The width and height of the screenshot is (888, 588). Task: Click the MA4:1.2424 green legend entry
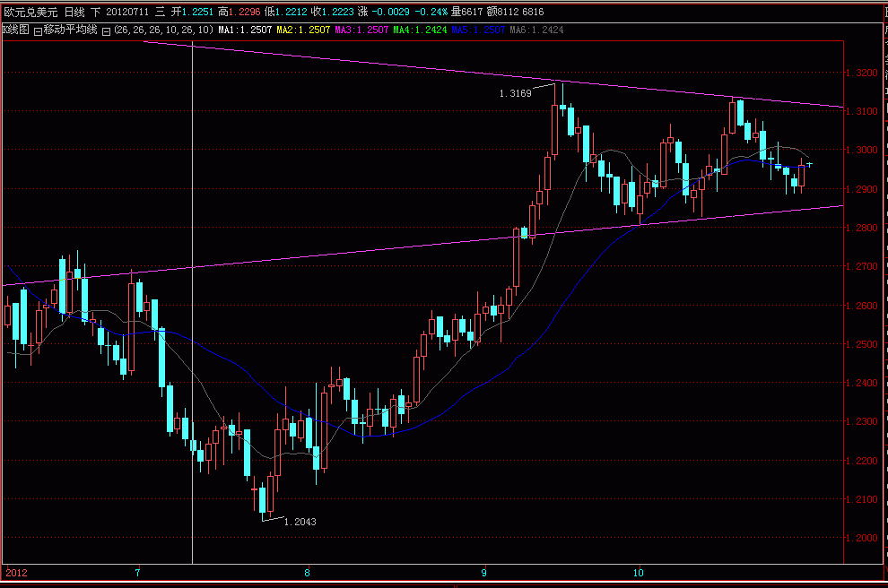coord(420,30)
